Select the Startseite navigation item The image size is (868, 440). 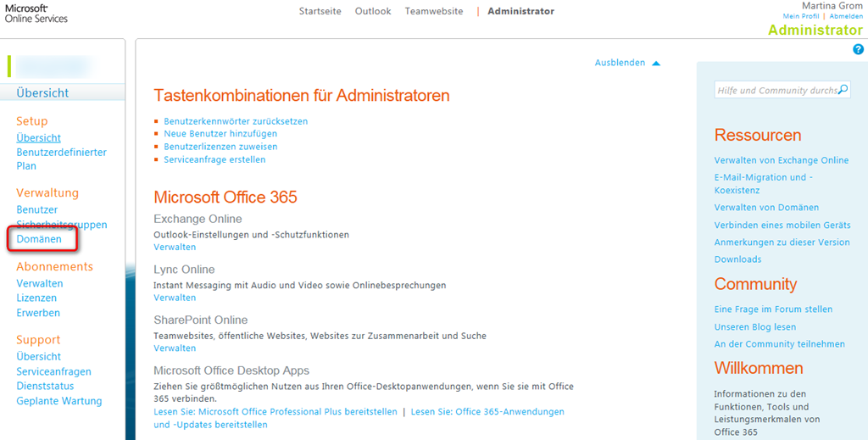(320, 11)
